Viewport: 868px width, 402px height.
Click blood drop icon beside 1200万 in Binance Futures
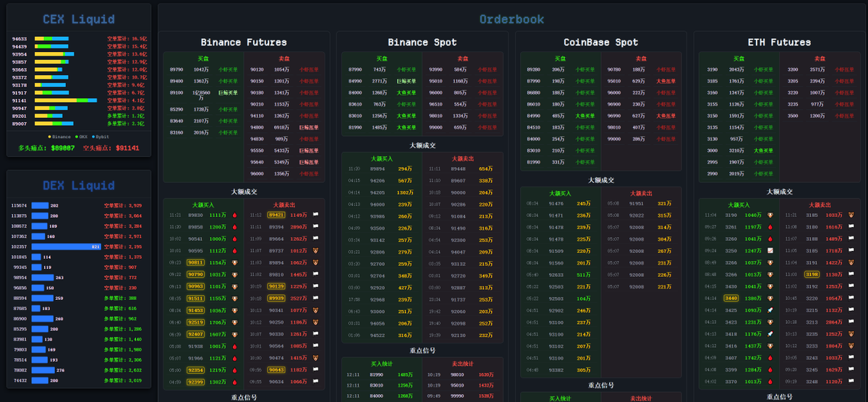[234, 227]
